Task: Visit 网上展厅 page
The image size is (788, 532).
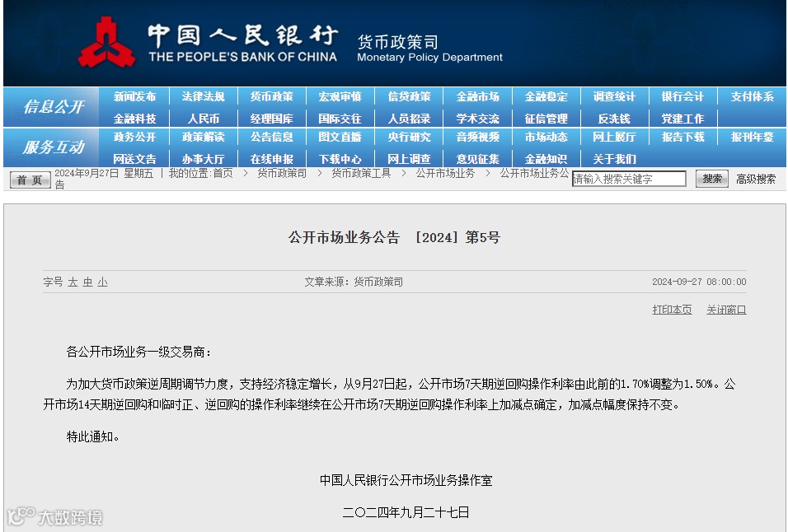Action: 614,137
